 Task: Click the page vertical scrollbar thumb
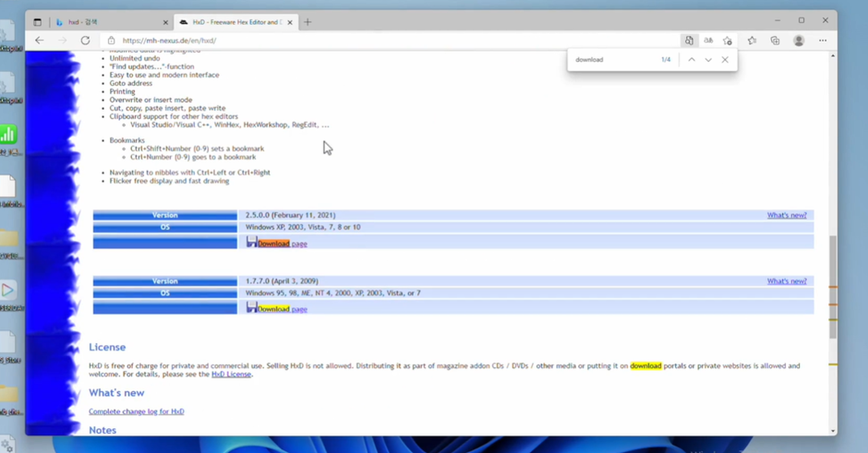(833, 287)
